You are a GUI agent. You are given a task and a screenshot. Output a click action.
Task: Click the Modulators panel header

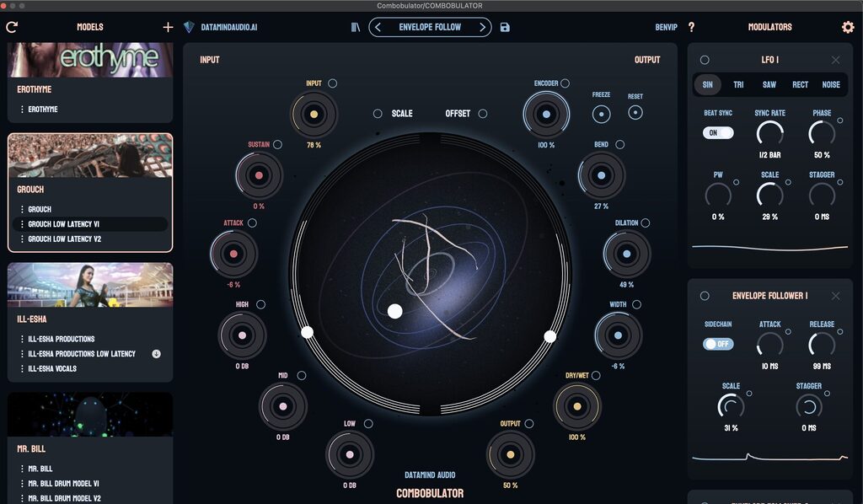click(x=769, y=27)
